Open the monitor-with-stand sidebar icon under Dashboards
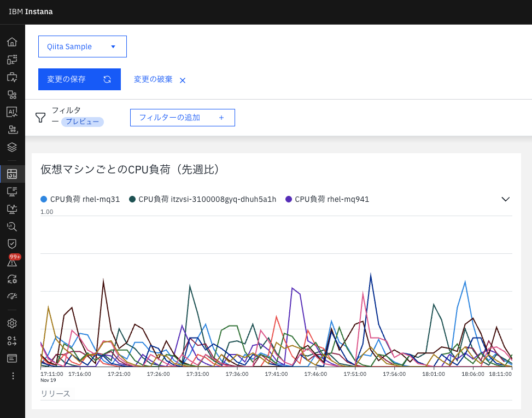Viewport: 532px width, 418px height. pyautogui.click(x=12, y=191)
